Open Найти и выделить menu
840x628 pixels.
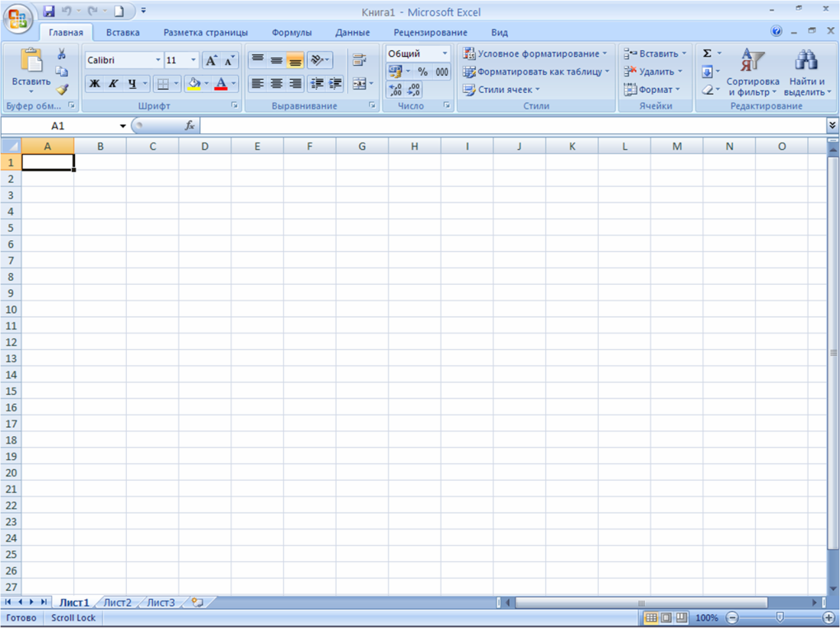tap(807, 72)
